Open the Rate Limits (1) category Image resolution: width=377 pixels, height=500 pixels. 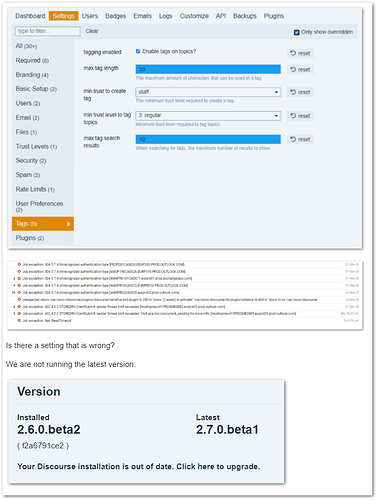(x=35, y=189)
